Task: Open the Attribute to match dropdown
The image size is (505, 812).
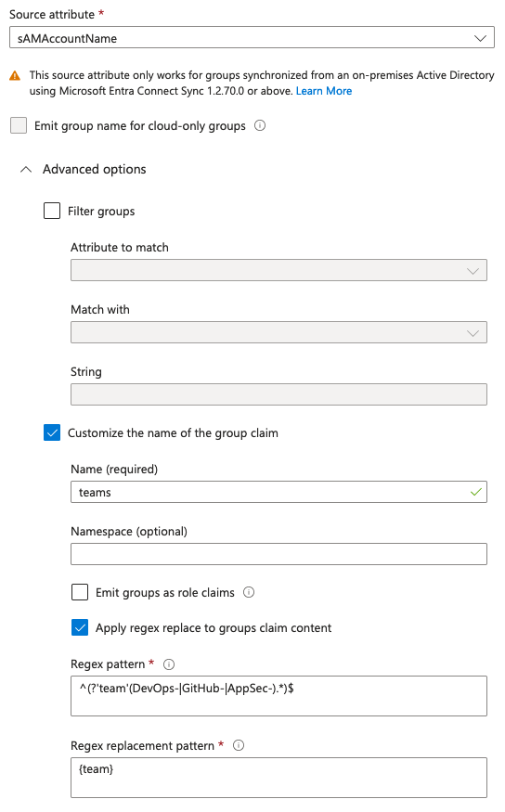Action: (278, 270)
